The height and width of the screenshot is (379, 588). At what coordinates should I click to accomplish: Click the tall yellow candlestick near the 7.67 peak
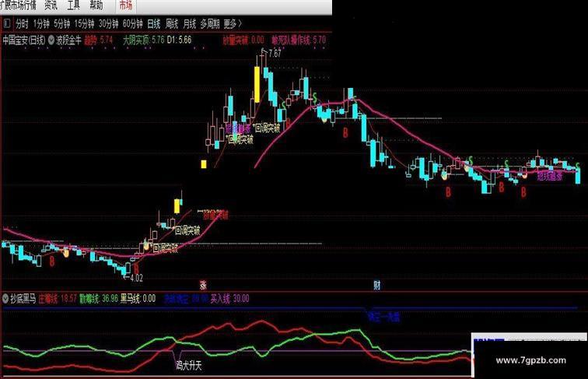(x=257, y=84)
